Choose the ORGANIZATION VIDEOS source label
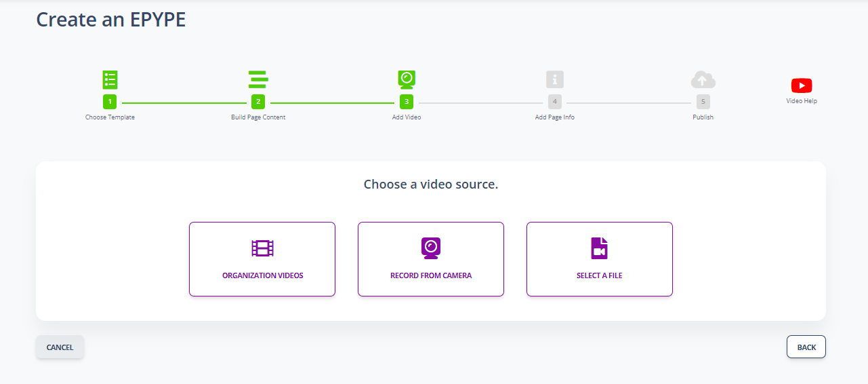Viewport: 868px width, 384px height. [262, 276]
